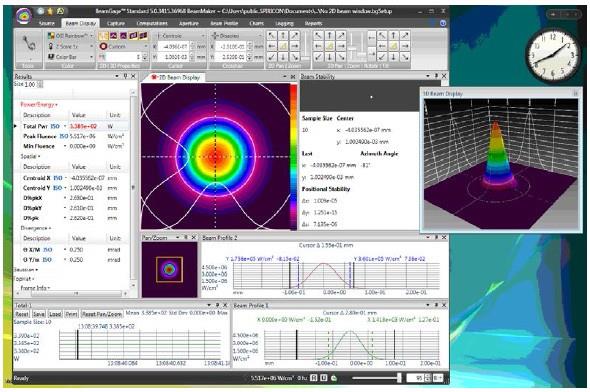
Task: Click the Pan/Zoom beam thumbnail
Action: 169,269
